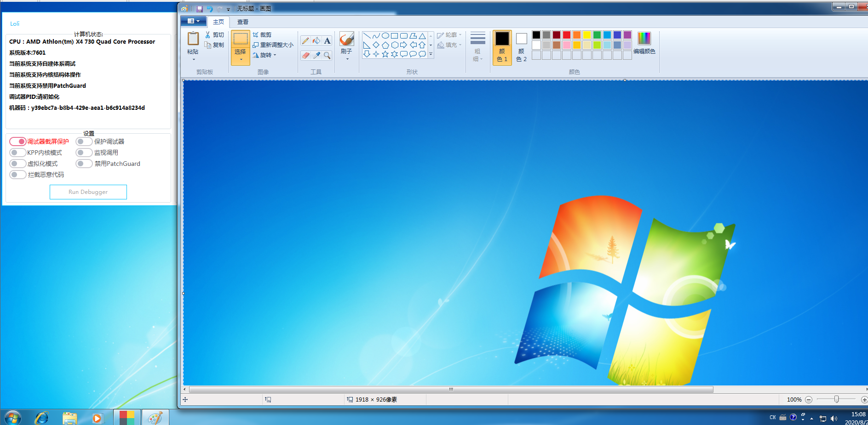Click Resize (重新调整大小) in Paint

tap(273, 45)
